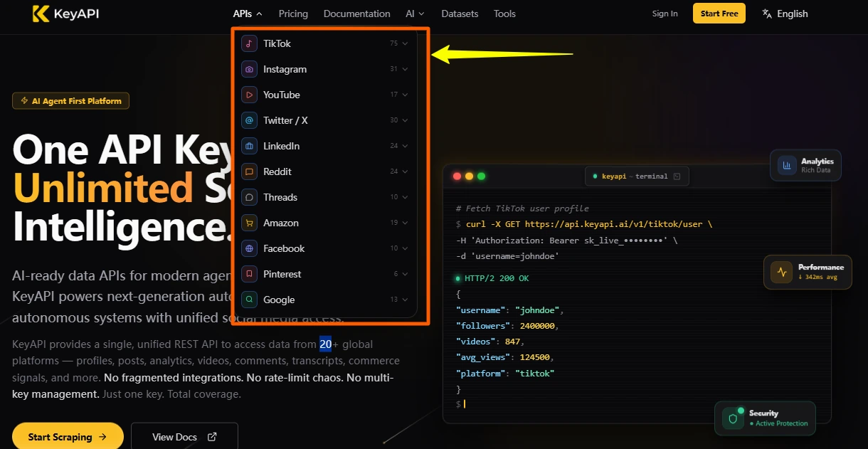Open the Pricing page

[293, 14]
